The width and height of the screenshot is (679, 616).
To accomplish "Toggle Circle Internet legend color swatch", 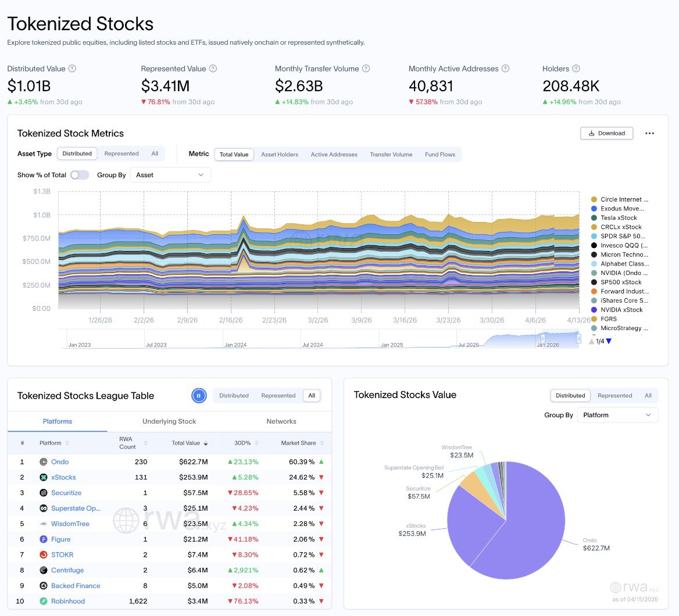I will (594, 199).
